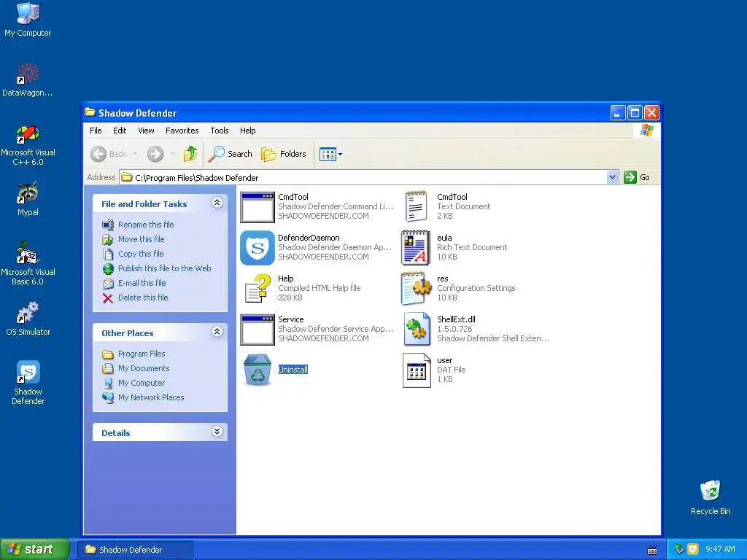The image size is (747, 560).
Task: Select the CmdTool text document icon
Action: 416,206
